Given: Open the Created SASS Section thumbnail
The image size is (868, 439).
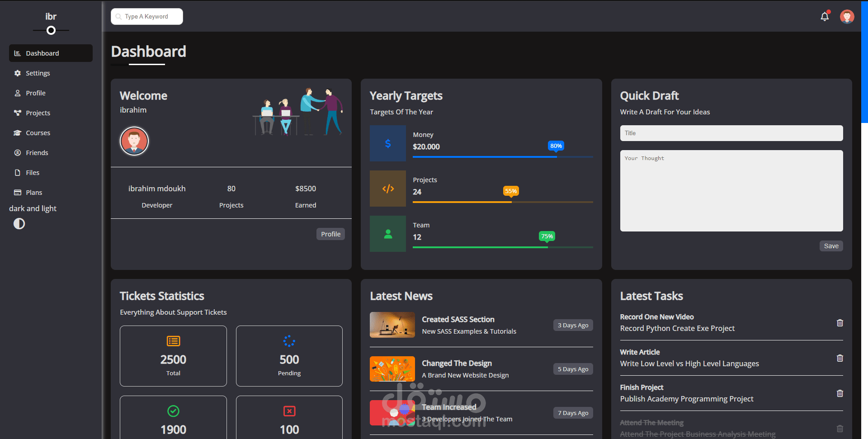Looking at the screenshot, I should coord(392,325).
